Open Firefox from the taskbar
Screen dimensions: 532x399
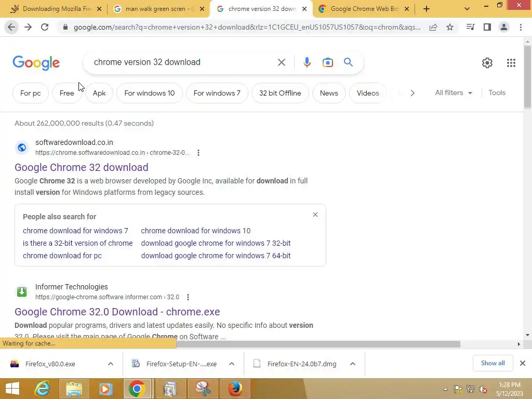(235, 389)
